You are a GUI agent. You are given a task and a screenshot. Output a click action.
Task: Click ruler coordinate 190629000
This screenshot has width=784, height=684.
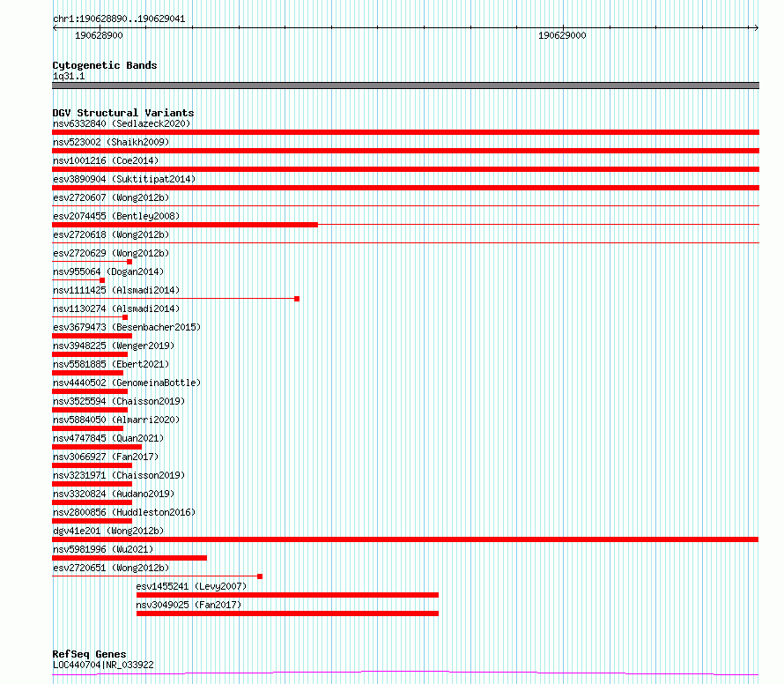pos(562,35)
